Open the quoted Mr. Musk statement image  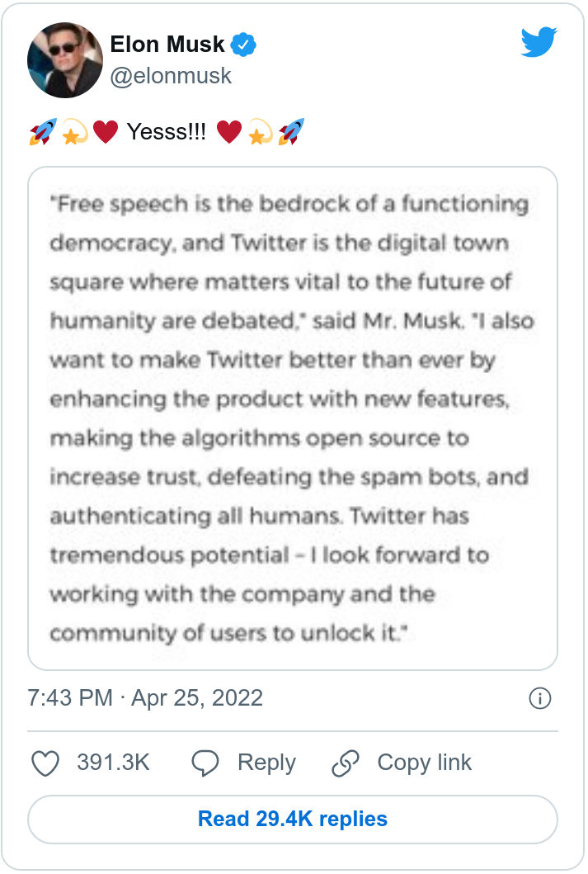(x=293, y=418)
